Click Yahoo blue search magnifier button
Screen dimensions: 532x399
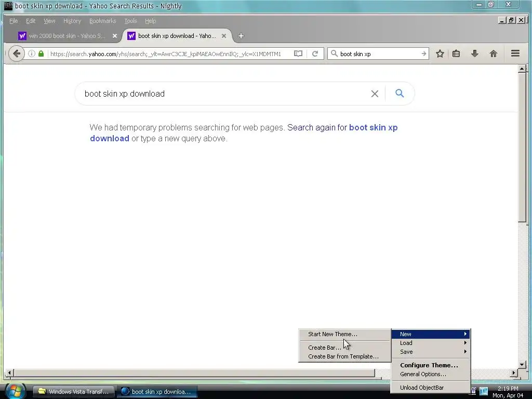coord(400,94)
